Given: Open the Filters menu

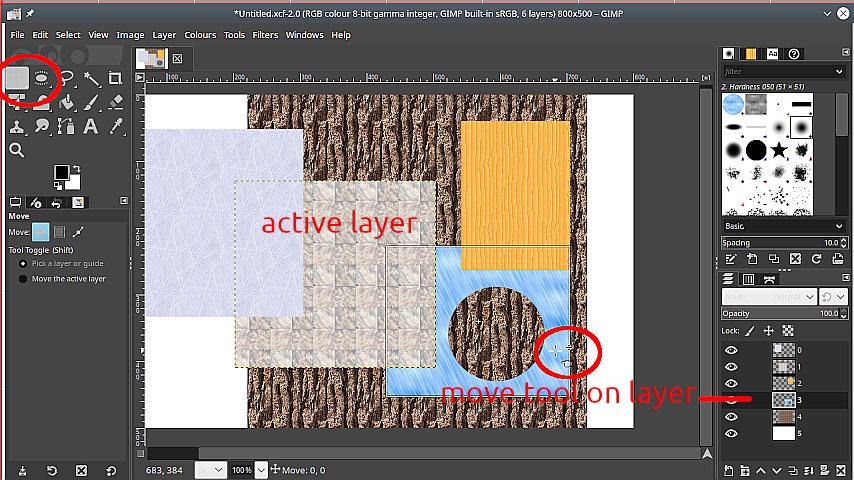Looking at the screenshot, I should point(265,35).
